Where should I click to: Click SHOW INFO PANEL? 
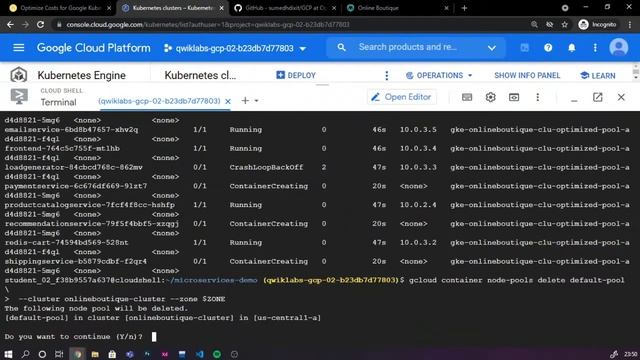527,76
